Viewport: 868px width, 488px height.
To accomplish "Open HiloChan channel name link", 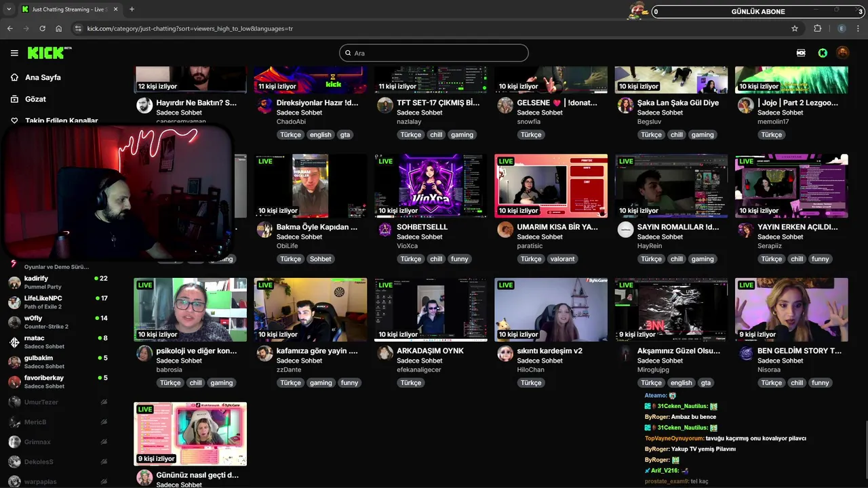I will [530, 370].
